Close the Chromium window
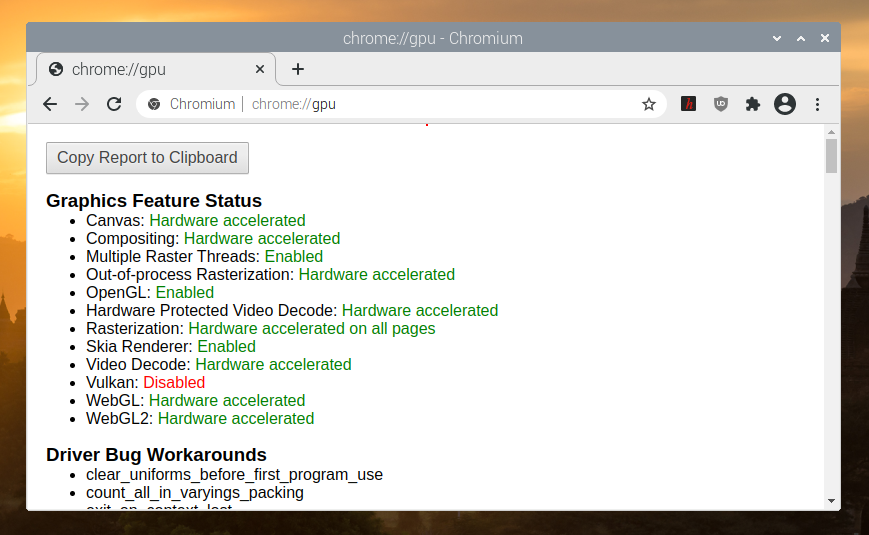The height and width of the screenshot is (535, 869). 825,38
